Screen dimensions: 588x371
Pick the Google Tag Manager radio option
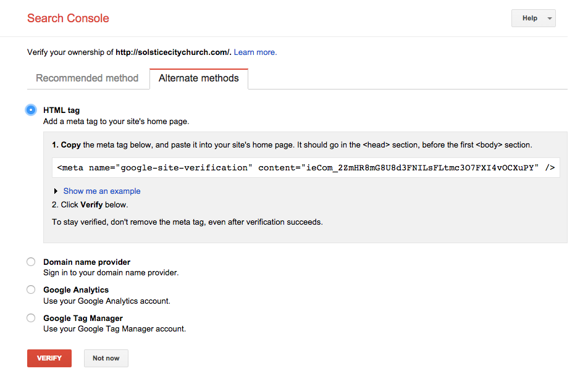pos(31,318)
